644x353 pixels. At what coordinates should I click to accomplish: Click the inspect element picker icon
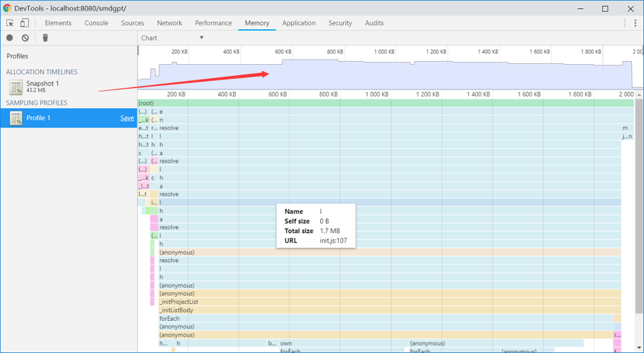10,23
